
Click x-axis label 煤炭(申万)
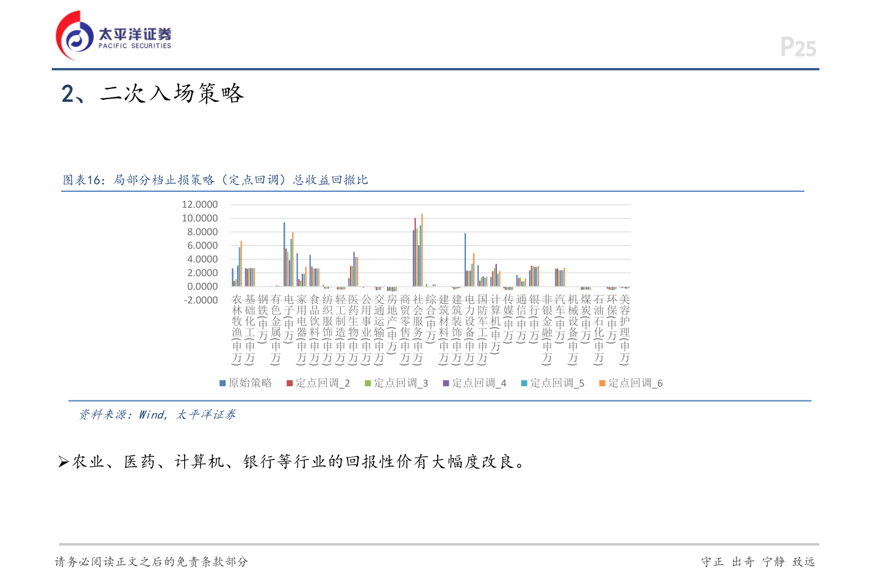pos(586,319)
